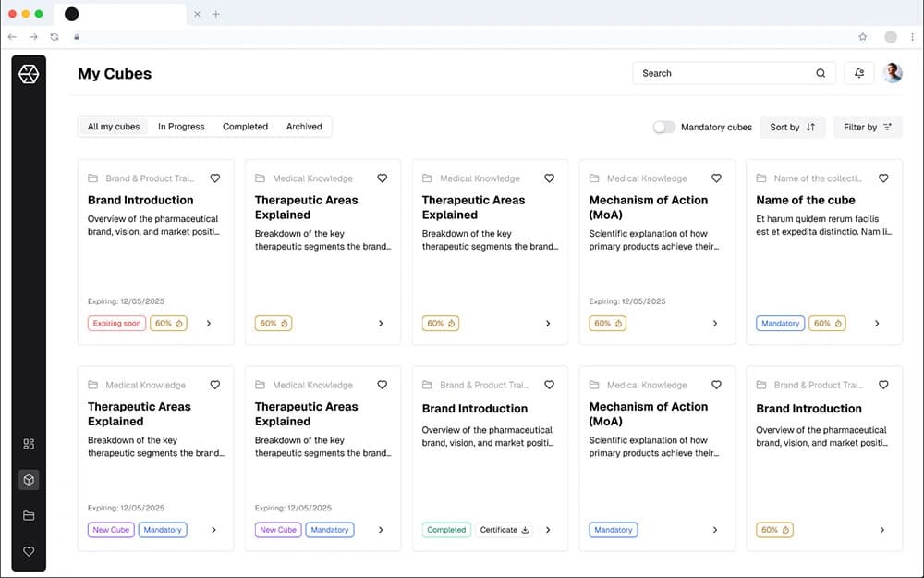Switch to the In Progress tab
Image resolution: width=924 pixels, height=578 pixels.
(181, 126)
